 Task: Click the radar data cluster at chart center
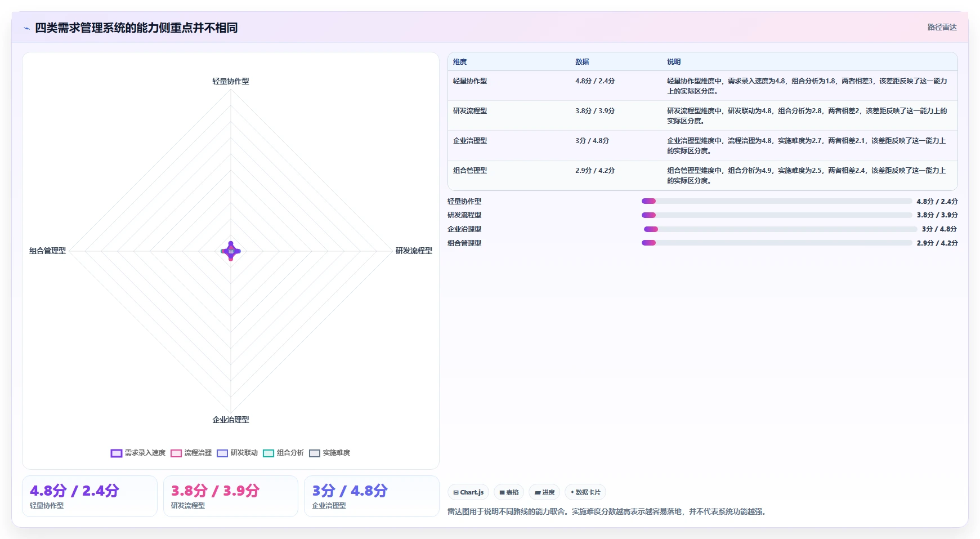231,251
